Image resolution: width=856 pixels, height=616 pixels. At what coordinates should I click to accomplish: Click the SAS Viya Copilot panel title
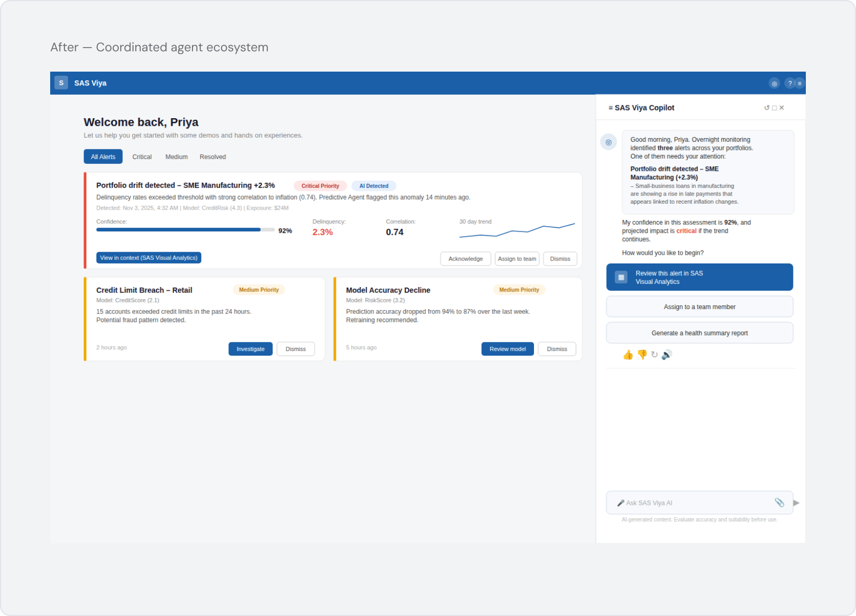[x=644, y=108]
